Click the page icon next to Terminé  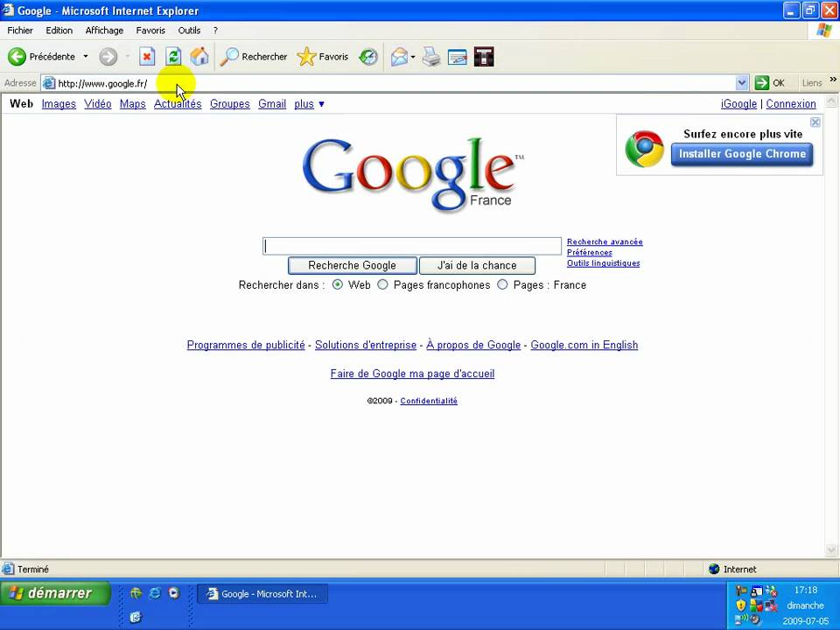coord(8,569)
